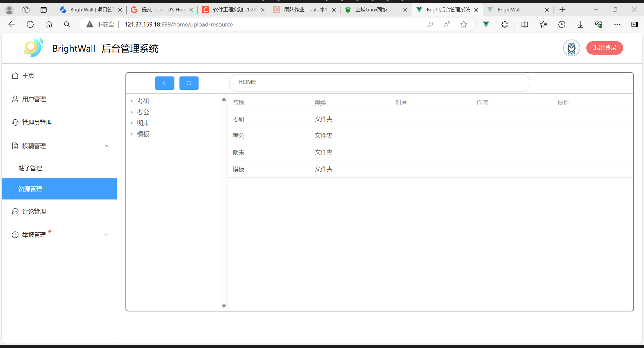The height and width of the screenshot is (348, 644).
Task: Collapse the 投稿管理 submenu chevron
Action: coord(106,146)
